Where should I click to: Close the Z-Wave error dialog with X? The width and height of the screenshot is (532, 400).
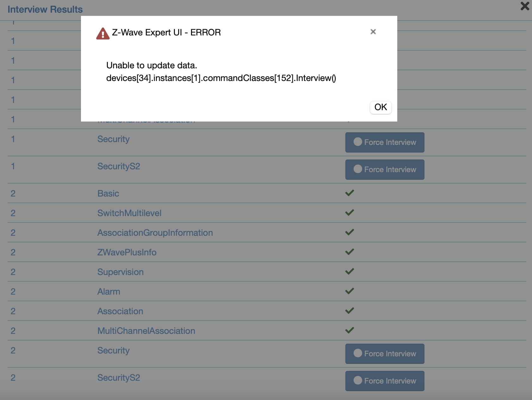(373, 32)
